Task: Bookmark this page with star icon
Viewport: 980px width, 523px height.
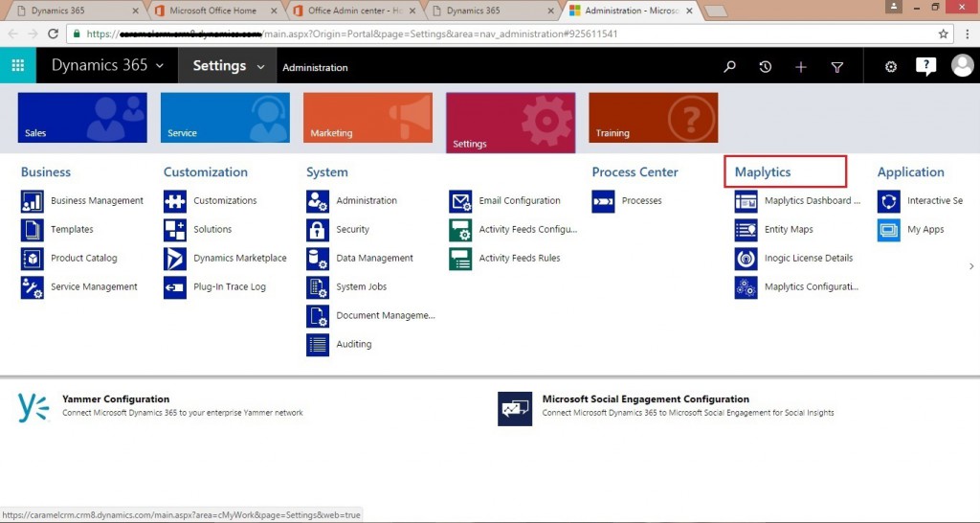Action: [943, 34]
